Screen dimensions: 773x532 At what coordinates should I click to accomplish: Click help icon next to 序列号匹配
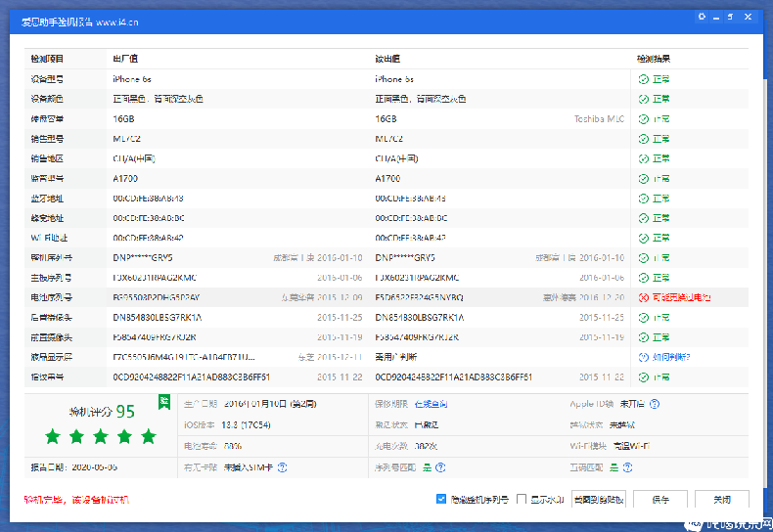pyautogui.click(x=440, y=467)
